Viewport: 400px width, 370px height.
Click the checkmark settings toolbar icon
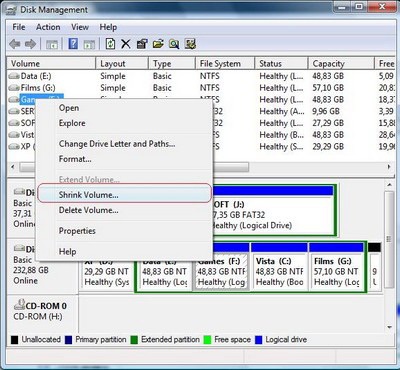pyautogui.click(x=190, y=44)
